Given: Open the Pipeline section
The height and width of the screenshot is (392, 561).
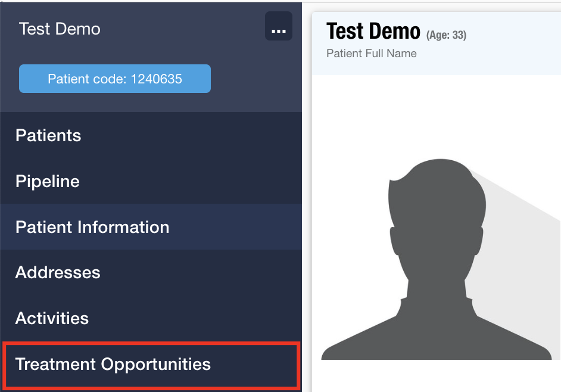Looking at the screenshot, I should [47, 182].
